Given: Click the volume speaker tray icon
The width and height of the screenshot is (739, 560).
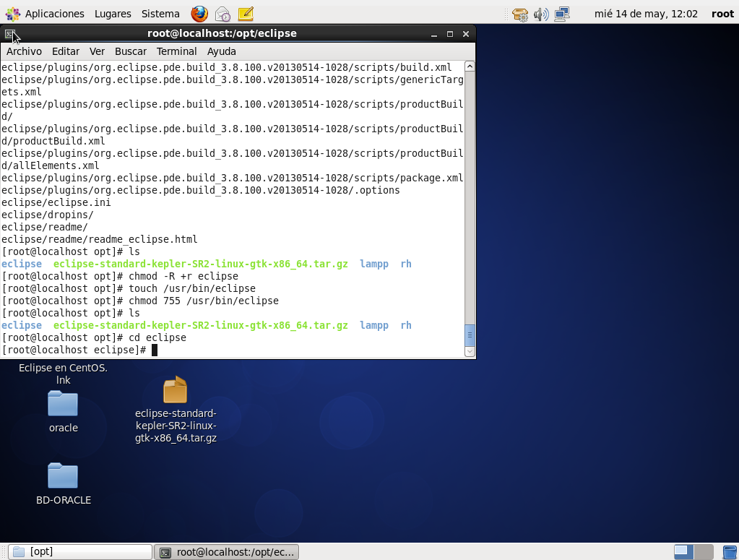Looking at the screenshot, I should click(x=541, y=14).
